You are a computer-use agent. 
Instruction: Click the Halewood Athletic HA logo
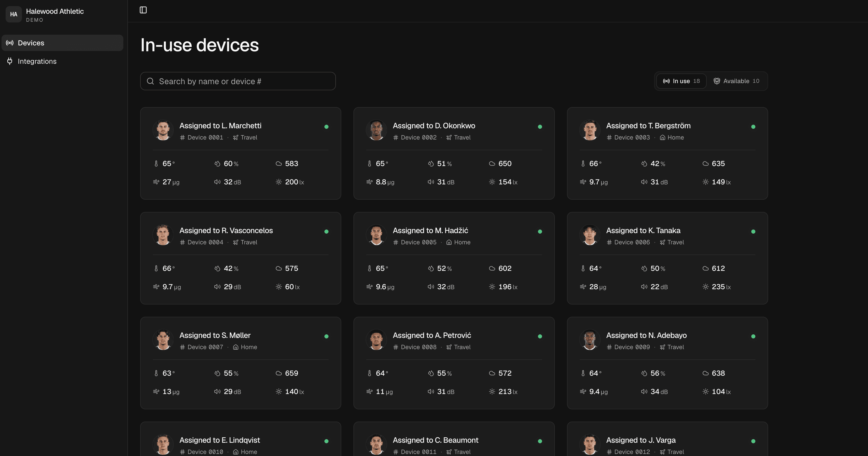click(14, 14)
